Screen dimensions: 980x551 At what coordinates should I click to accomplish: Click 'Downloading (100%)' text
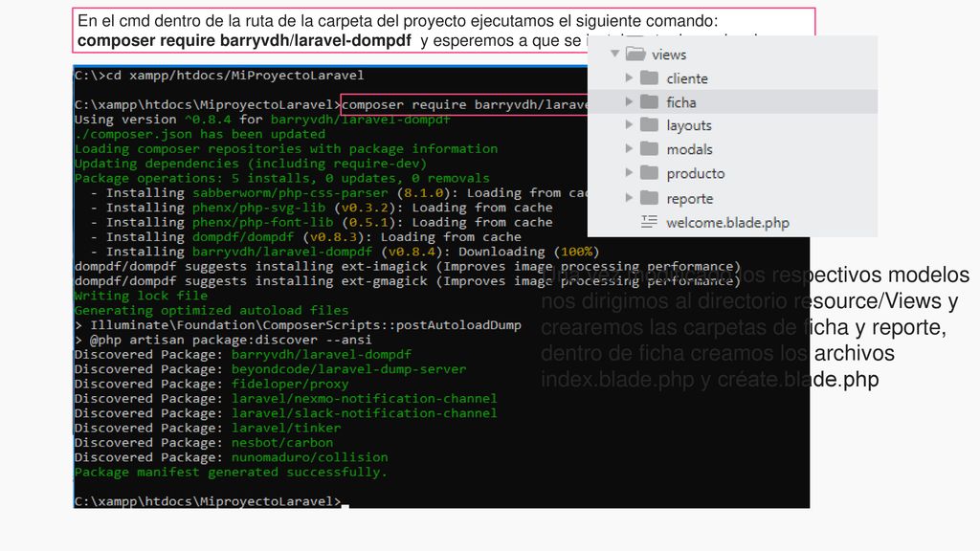[528, 252]
